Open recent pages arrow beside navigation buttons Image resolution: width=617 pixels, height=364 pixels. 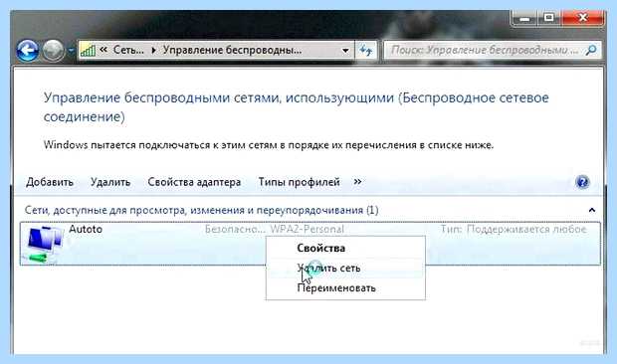point(71,51)
